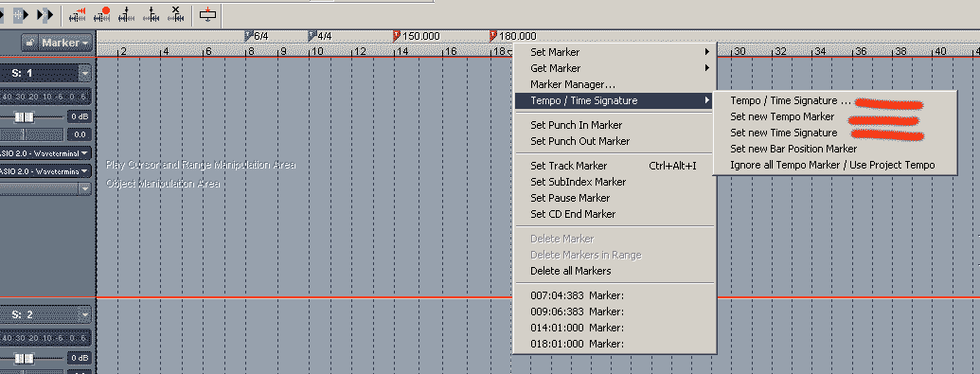The image size is (980, 374).
Task: Click the 150.000 tempo marker flag
Action: 396,36
